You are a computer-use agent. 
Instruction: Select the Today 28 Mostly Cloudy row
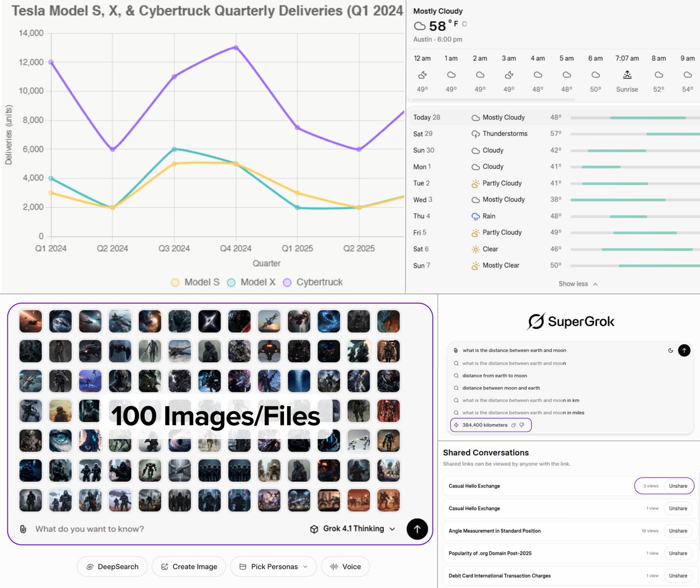(555, 117)
